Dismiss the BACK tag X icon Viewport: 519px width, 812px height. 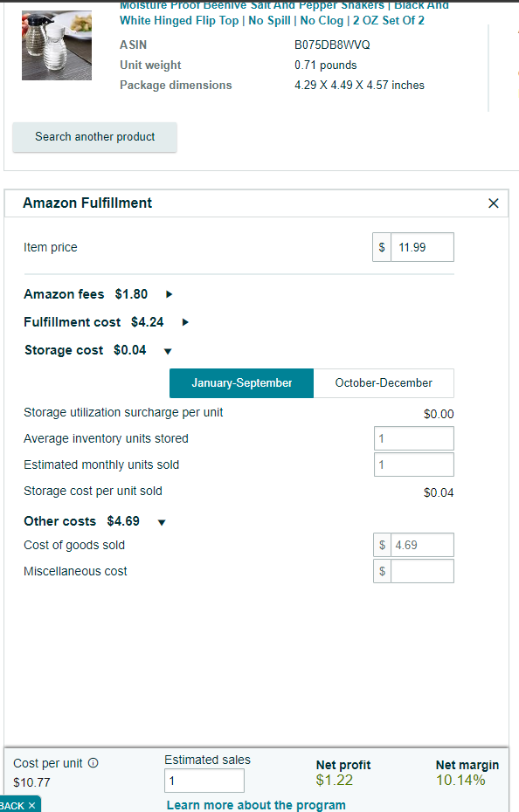(31, 805)
